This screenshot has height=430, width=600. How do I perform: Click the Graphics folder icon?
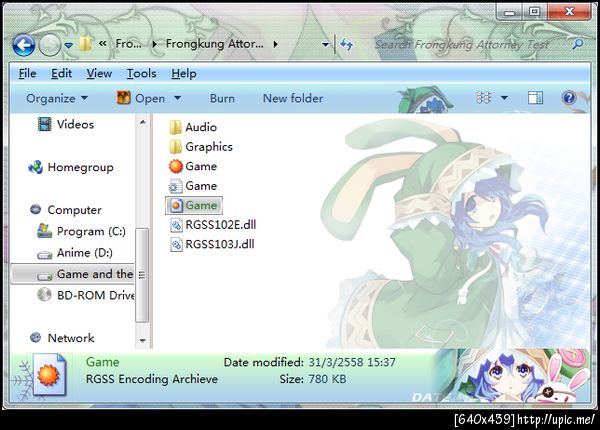[x=175, y=147]
